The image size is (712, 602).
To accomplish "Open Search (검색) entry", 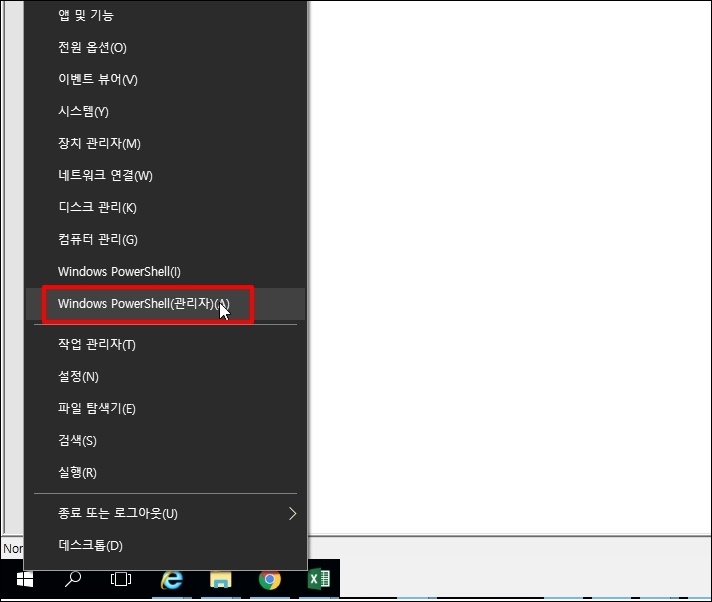I will (x=165, y=440).
